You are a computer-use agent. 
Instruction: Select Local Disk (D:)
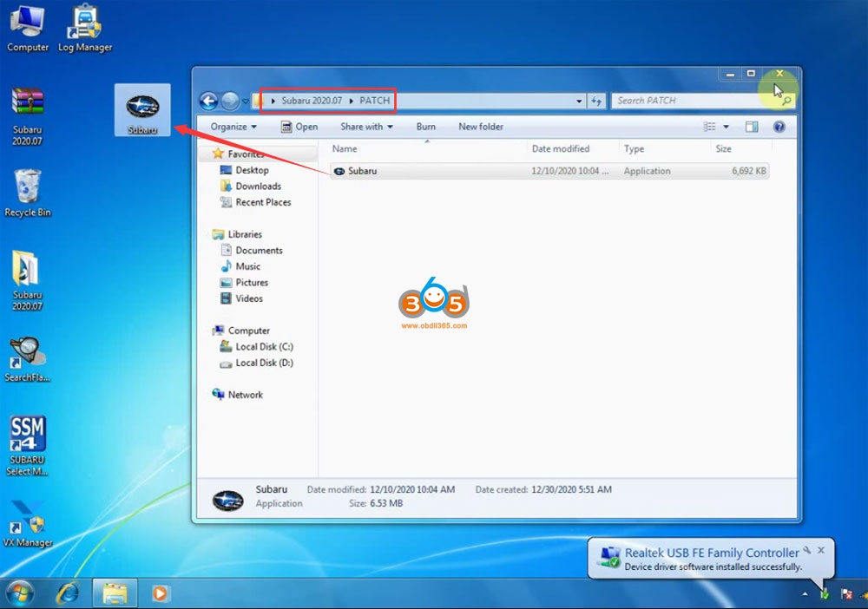pyautogui.click(x=264, y=363)
